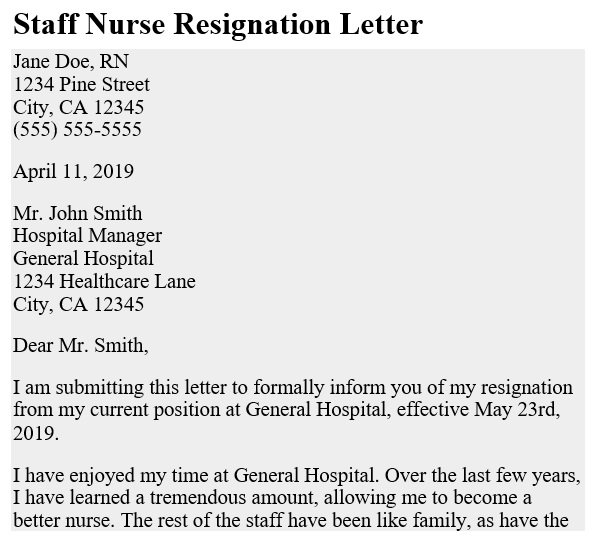Select the phone number (555) 555-5555

click(77, 129)
